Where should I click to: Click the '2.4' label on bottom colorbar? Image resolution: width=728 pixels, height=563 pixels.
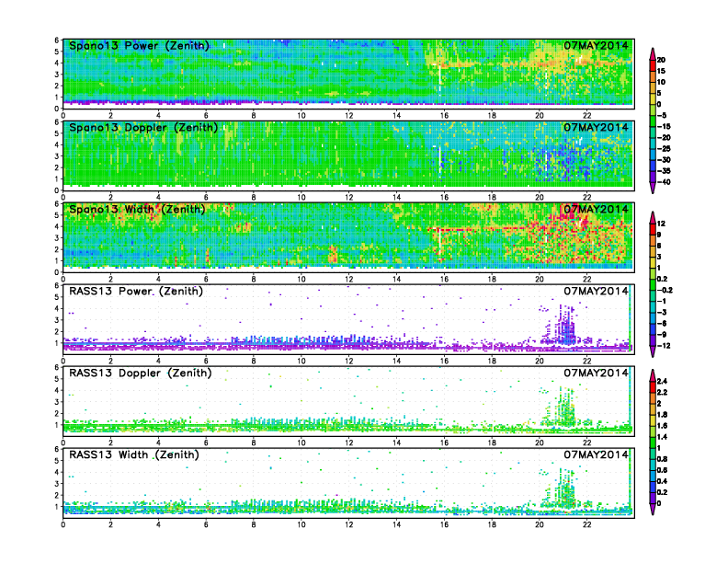pyautogui.click(x=662, y=382)
